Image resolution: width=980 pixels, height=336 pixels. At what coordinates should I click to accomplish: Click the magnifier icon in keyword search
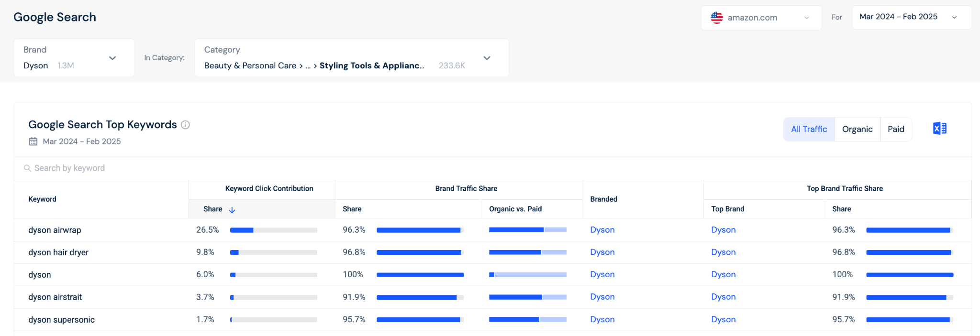[27, 168]
